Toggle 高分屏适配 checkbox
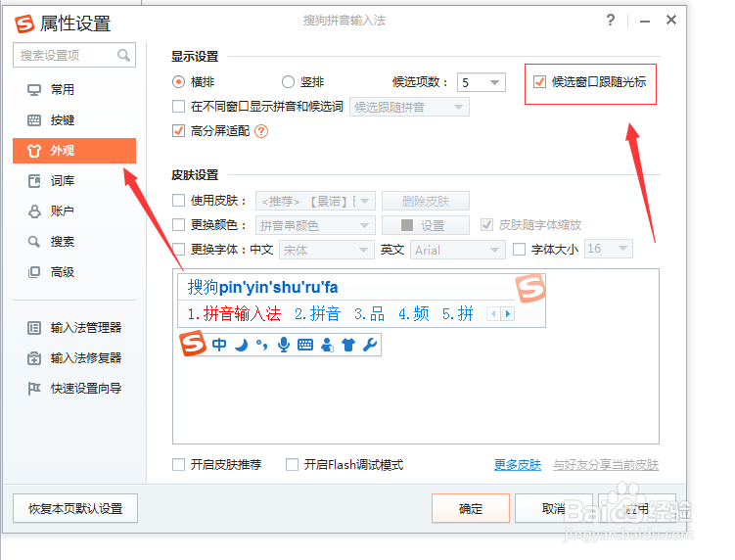Viewport: 735px width, 560px height. pyautogui.click(x=178, y=131)
